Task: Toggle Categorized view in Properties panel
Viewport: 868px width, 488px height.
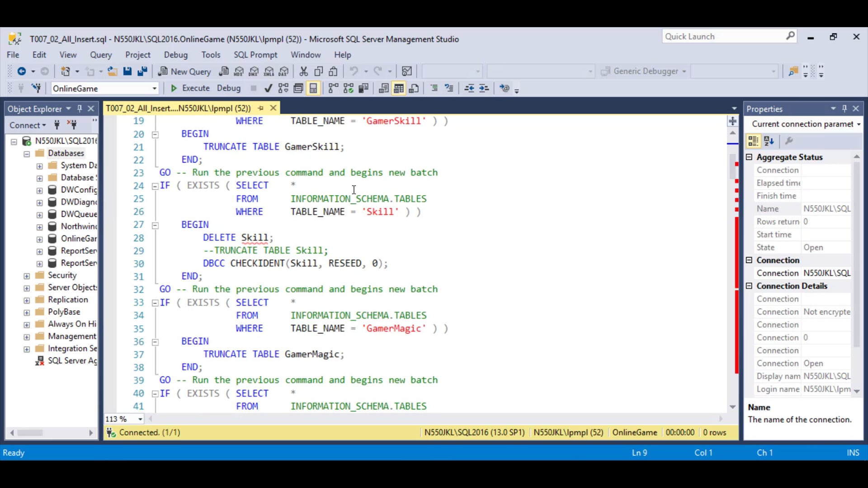Action: (753, 141)
